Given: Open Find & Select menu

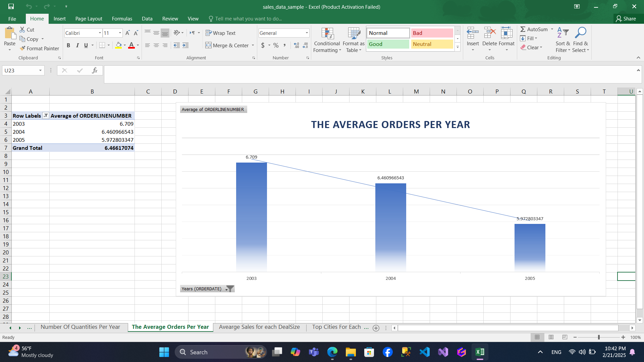Looking at the screenshot, I should pyautogui.click(x=581, y=40).
